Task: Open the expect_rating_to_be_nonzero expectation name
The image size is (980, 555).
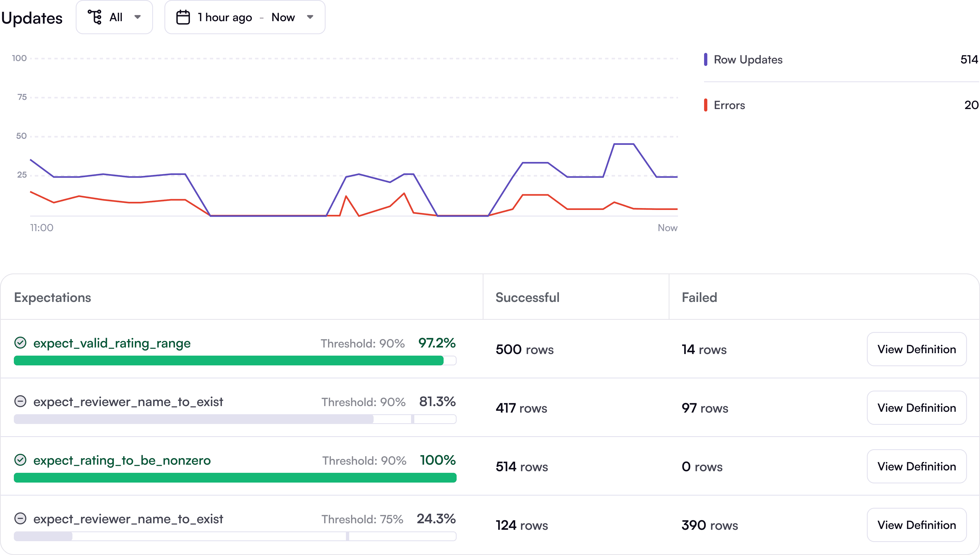Action: pos(122,461)
